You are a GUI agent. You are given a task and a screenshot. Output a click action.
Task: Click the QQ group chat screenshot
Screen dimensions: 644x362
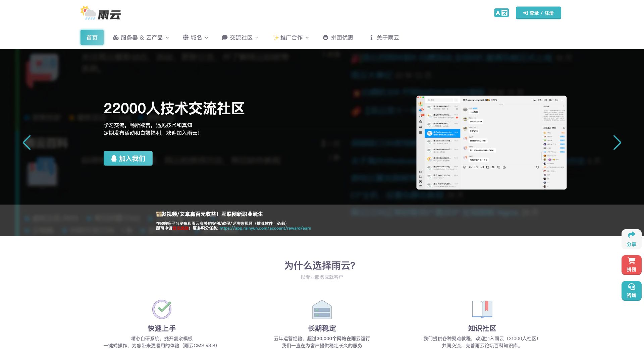pyautogui.click(x=491, y=143)
